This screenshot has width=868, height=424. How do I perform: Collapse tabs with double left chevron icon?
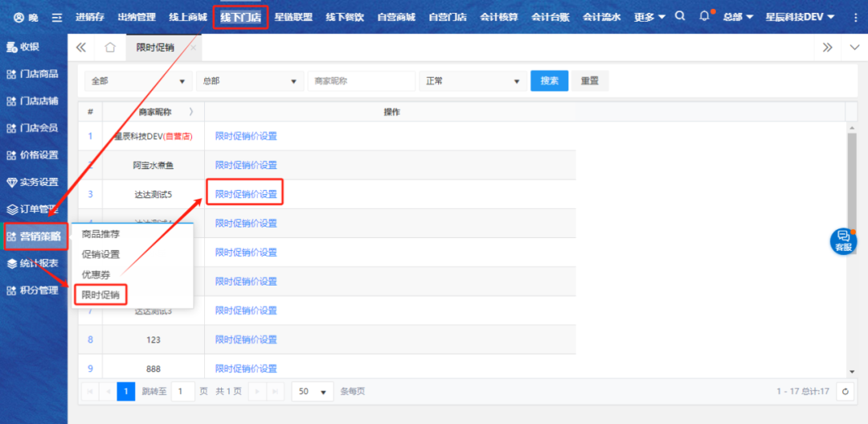81,47
